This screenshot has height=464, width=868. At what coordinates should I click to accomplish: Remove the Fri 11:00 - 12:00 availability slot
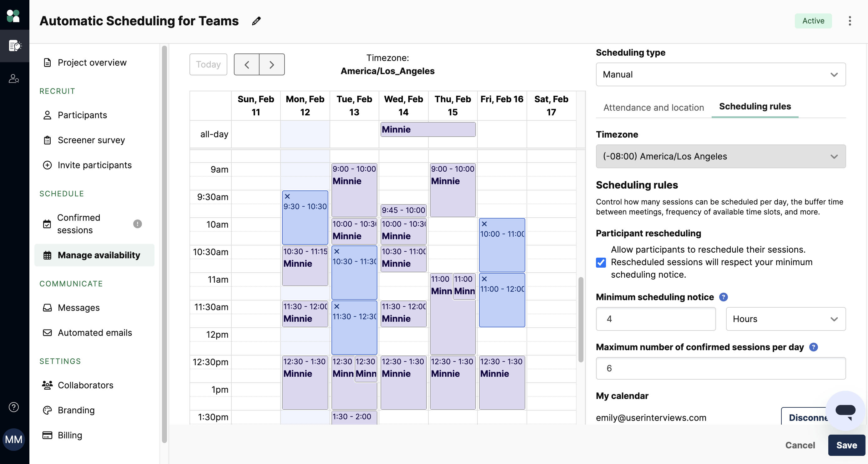pos(484,279)
